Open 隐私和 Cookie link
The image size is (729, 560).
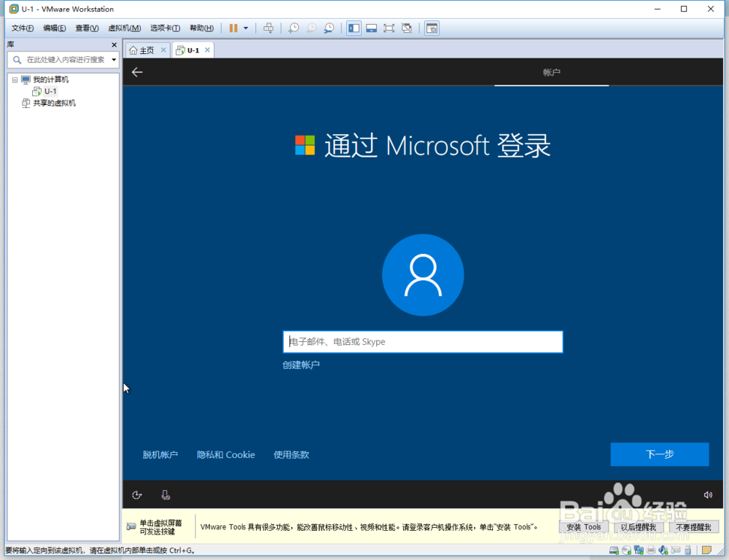coord(225,455)
